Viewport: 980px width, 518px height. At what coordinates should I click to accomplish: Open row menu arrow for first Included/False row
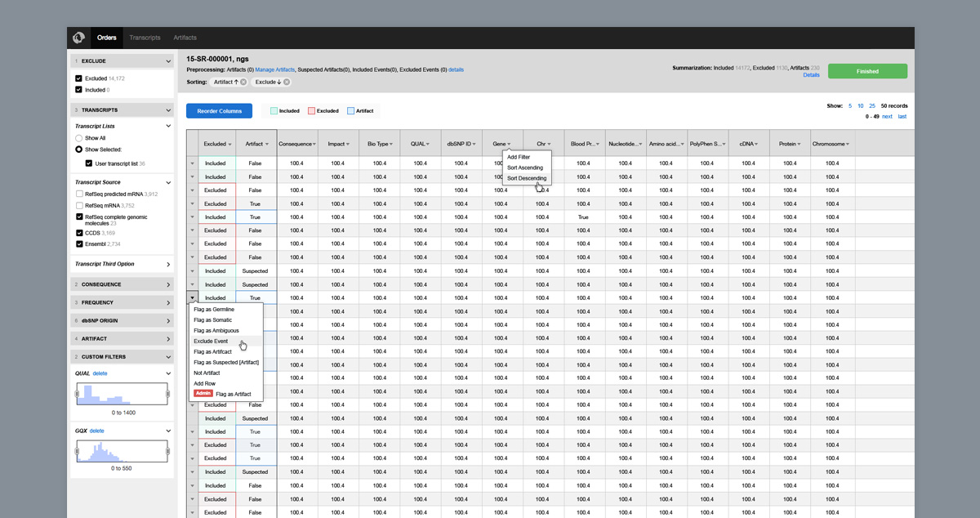tap(193, 163)
